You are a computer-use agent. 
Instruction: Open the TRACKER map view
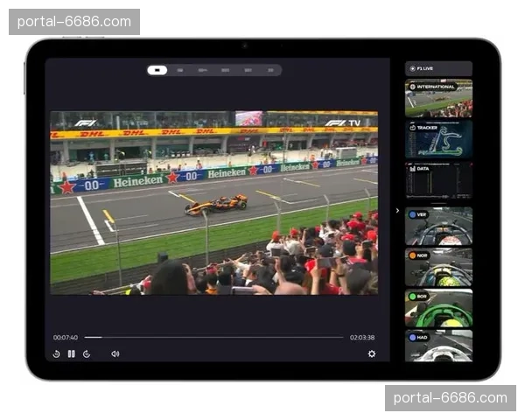[x=438, y=140]
